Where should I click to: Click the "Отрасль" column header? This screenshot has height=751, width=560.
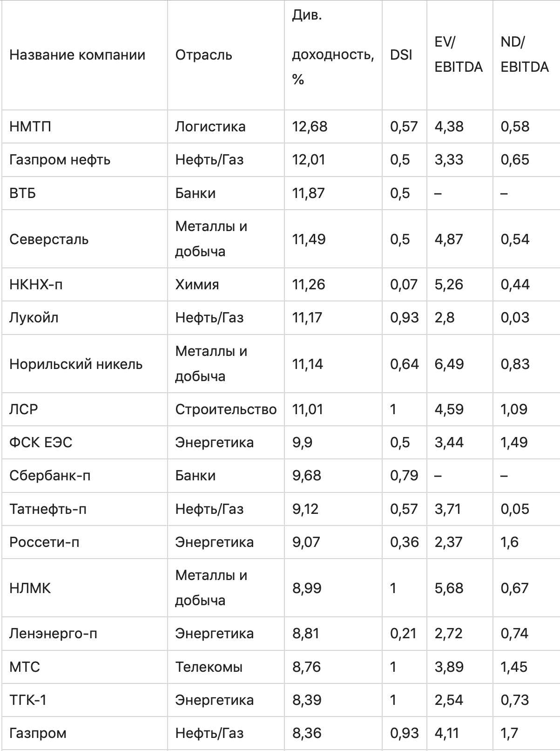click(x=203, y=55)
